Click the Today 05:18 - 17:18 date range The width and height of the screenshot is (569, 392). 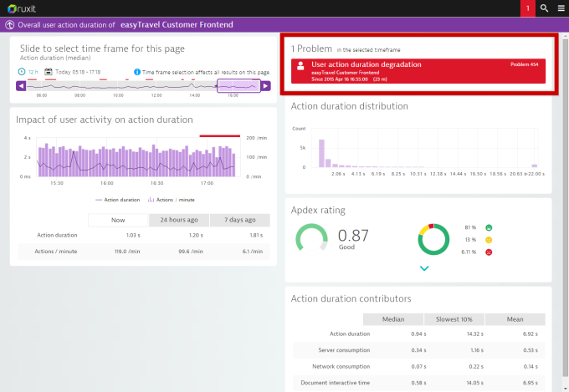tap(78, 72)
